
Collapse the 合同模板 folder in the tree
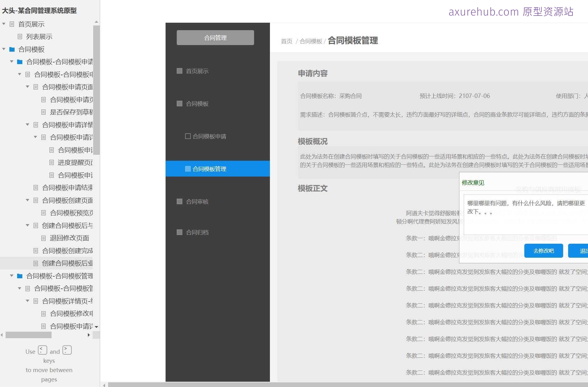(x=3, y=49)
